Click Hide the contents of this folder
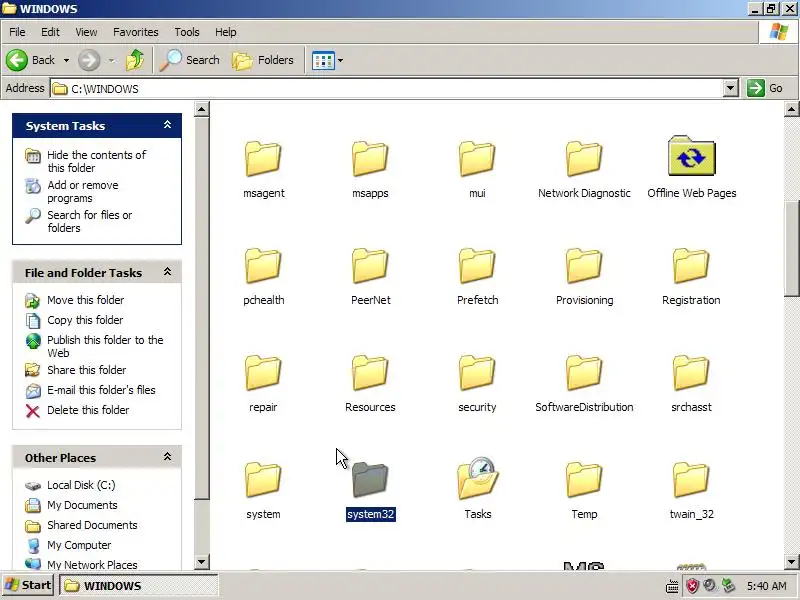The height and width of the screenshot is (600, 800). [x=96, y=161]
